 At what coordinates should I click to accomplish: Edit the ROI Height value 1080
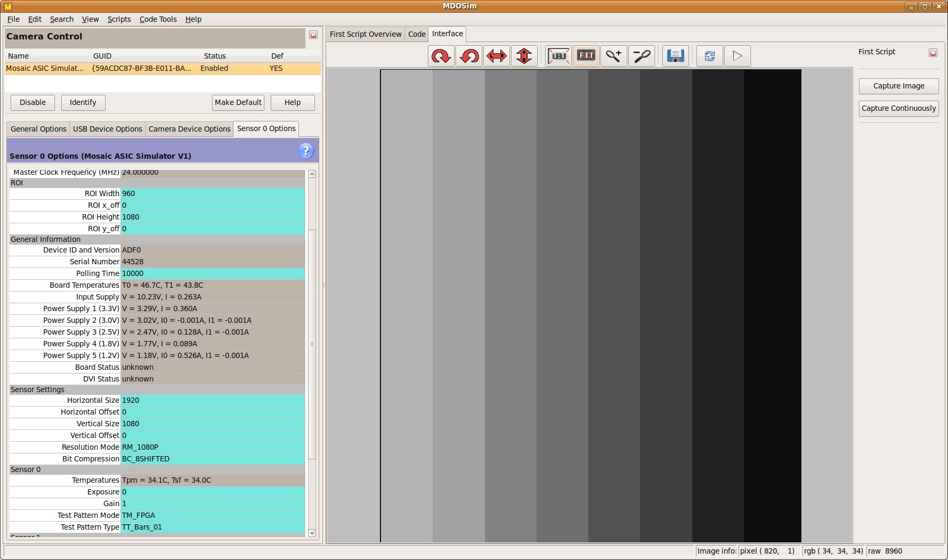tap(213, 217)
